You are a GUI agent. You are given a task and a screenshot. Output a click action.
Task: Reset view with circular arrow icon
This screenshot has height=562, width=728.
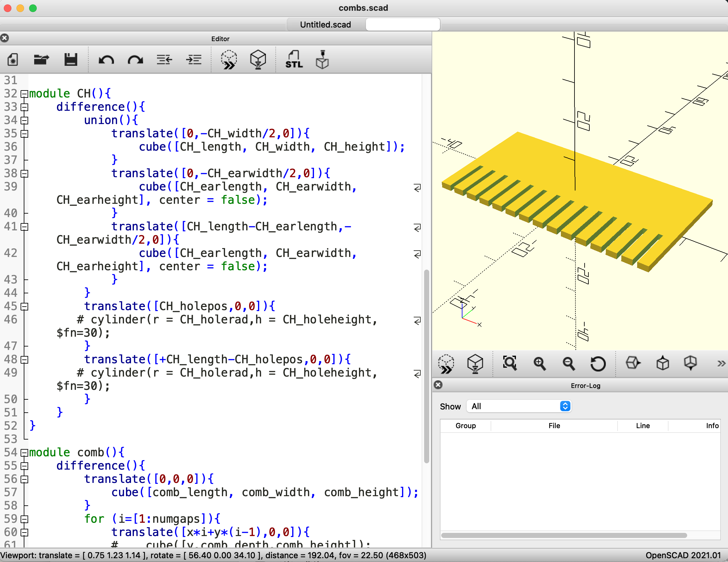click(x=598, y=363)
